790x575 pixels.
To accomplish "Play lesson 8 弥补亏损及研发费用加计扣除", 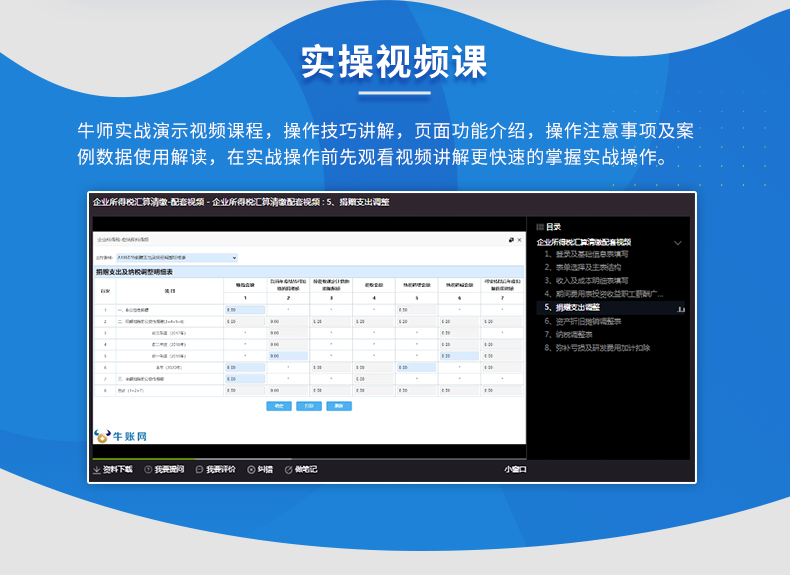I will click(597, 348).
